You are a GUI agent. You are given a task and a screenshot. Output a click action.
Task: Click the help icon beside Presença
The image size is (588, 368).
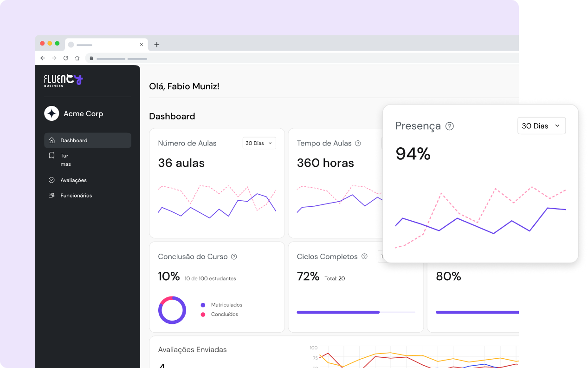[x=450, y=126]
